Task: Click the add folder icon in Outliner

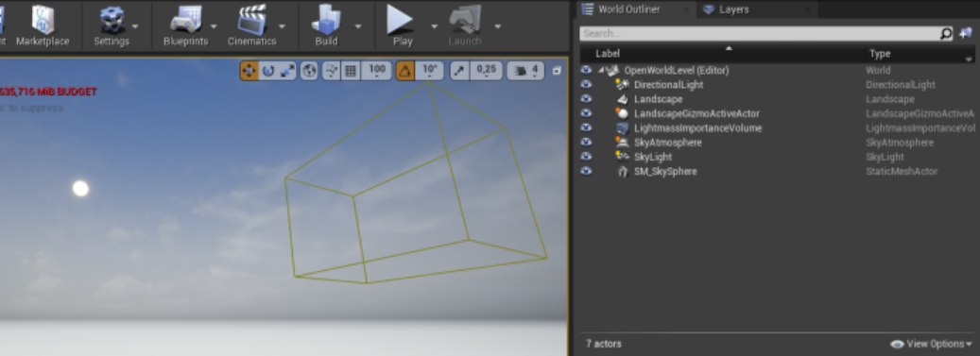Action: point(966,33)
